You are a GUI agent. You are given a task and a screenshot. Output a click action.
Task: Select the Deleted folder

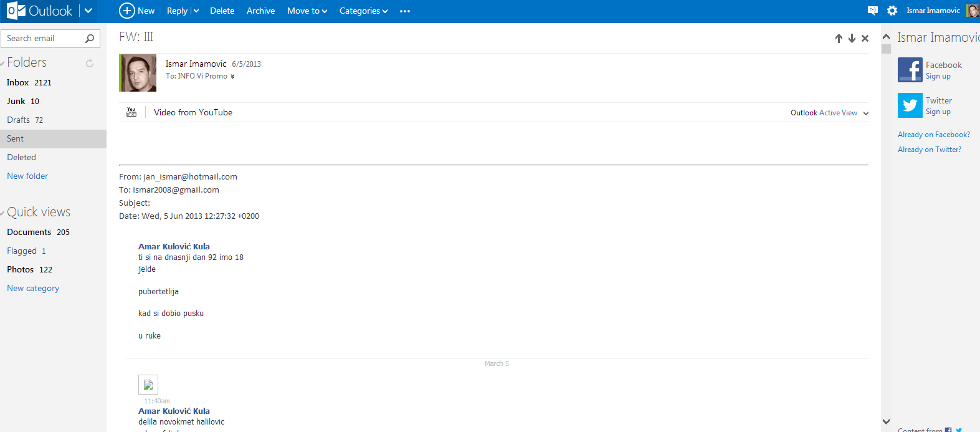[22, 157]
